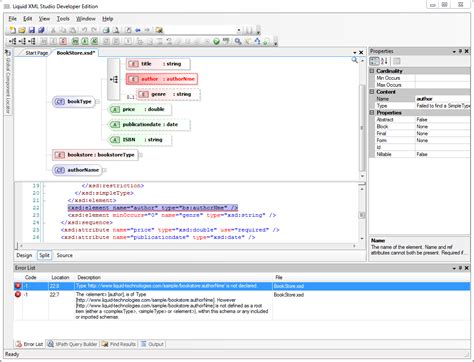This screenshot has width=474, height=362.
Task: Open the Error List panel options dropdown
Action: [x=454, y=268]
